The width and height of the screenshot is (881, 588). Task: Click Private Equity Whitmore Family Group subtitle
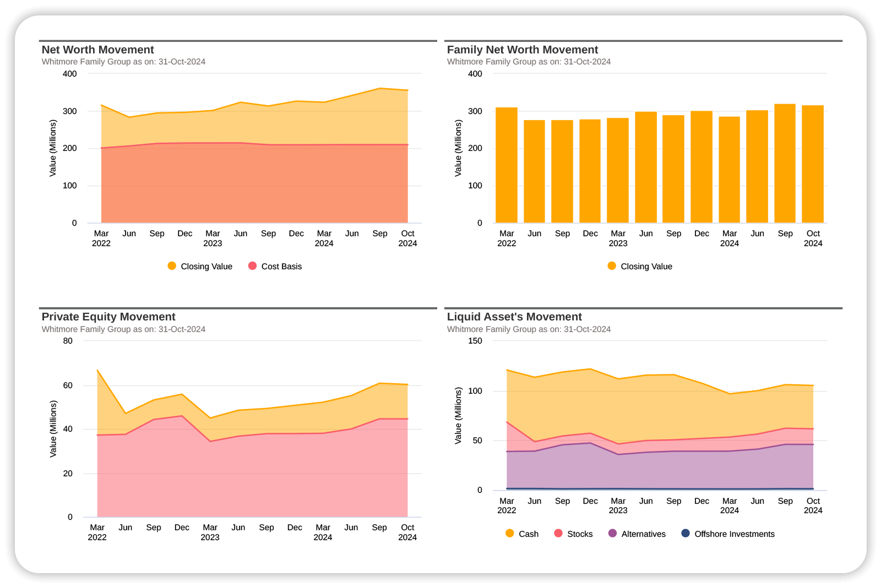[x=123, y=329]
